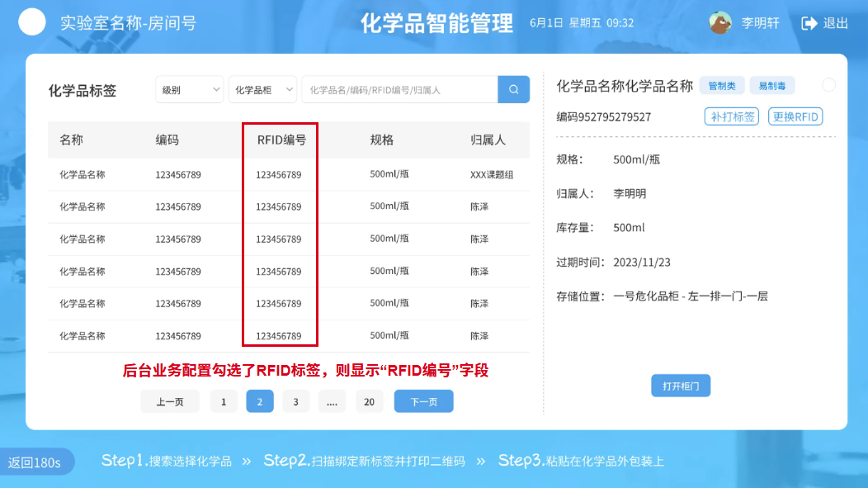Click Step3 粘贴在化学品外包装上 text

581,461
